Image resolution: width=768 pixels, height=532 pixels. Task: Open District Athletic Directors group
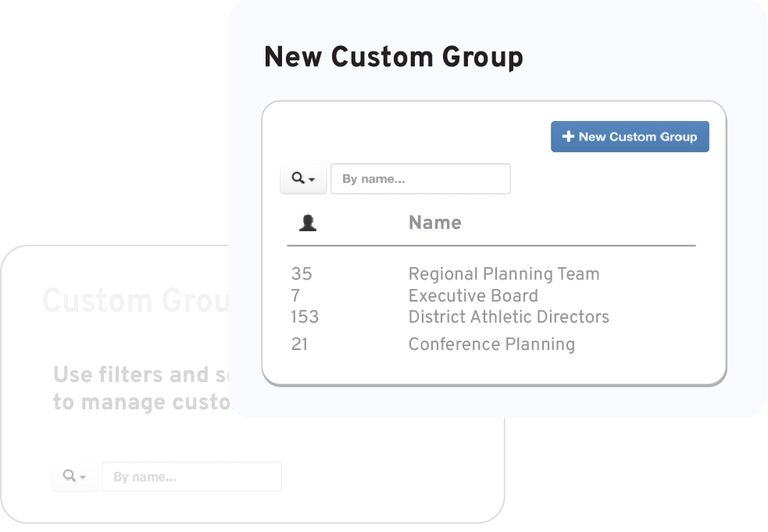pyautogui.click(x=509, y=317)
